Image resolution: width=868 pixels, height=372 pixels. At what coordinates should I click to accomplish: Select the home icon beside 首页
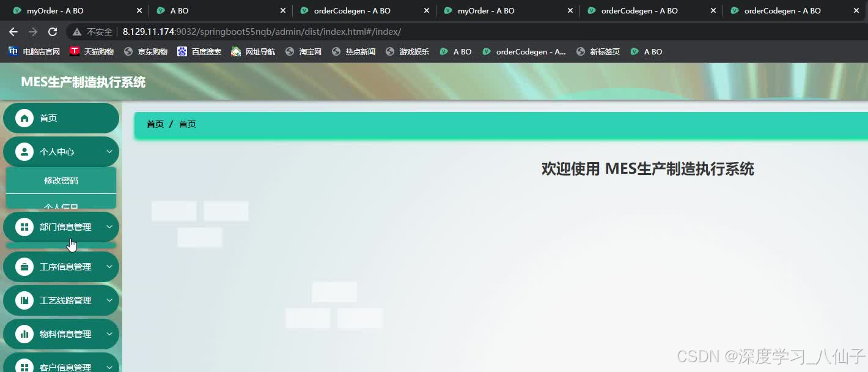point(24,118)
